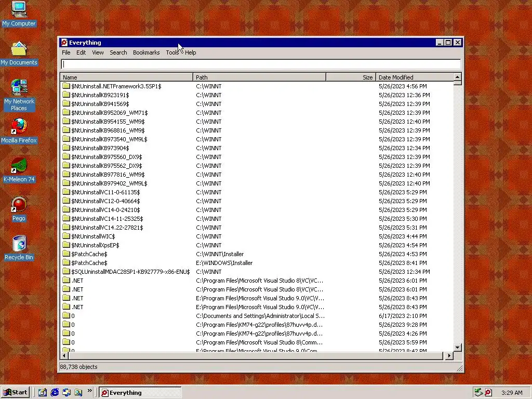Select folder icon of $NtUninstallXpsEP$
The image size is (532, 399).
66,245
